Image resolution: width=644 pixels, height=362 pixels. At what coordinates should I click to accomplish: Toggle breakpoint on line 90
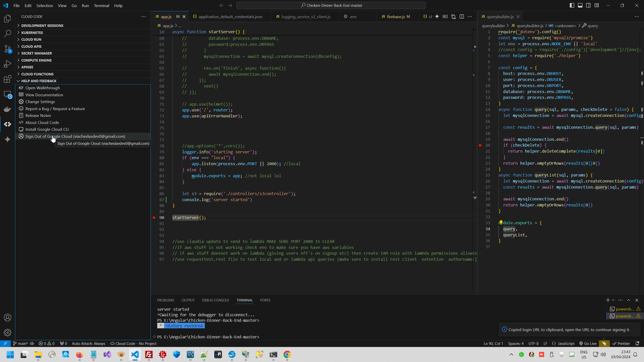click(154, 218)
